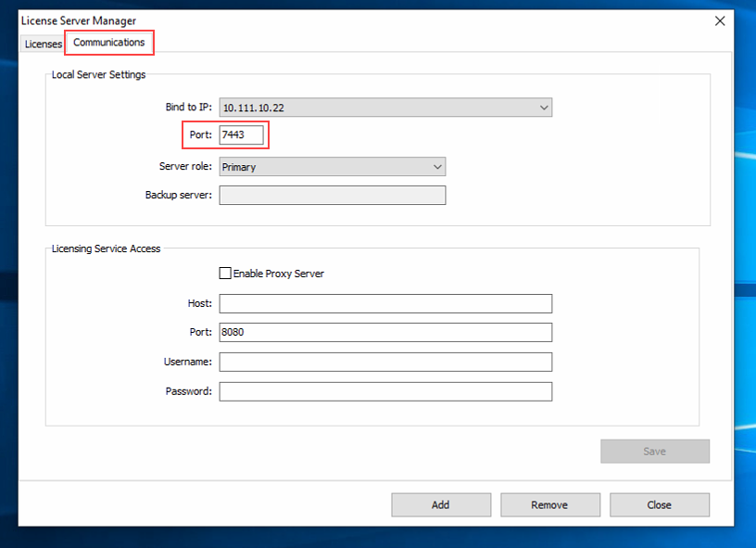Screen dimensions: 756x548
Task: Switch to the Licenses tab
Action: (x=43, y=44)
